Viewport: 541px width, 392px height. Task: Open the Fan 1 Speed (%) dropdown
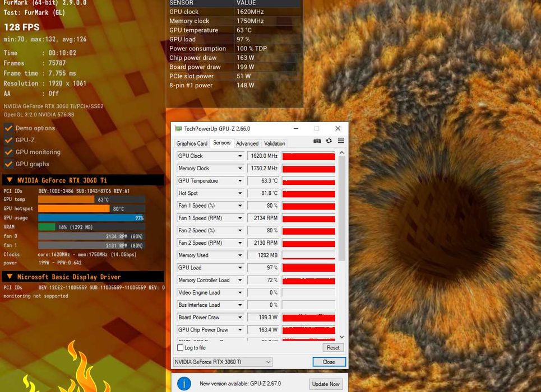click(x=240, y=206)
